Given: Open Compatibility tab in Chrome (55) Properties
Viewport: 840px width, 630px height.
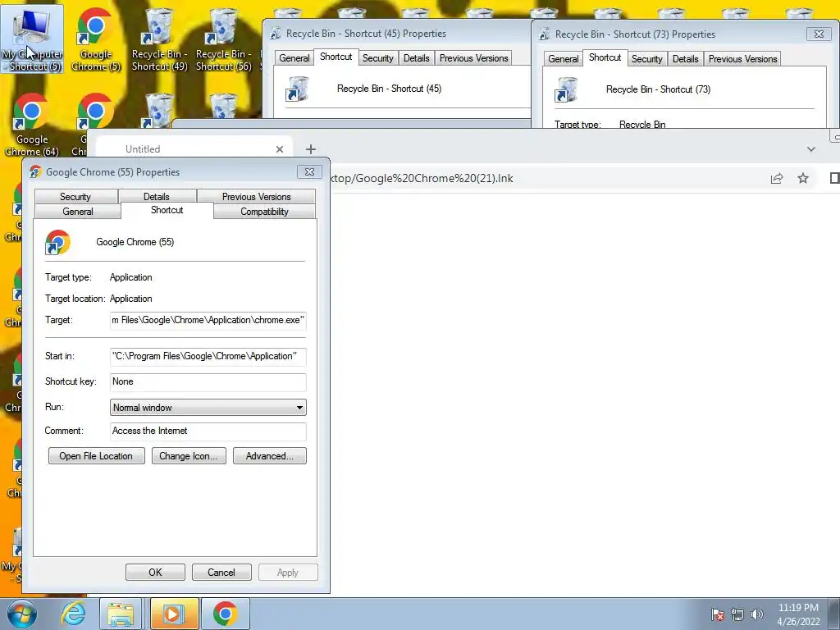Looking at the screenshot, I should [264, 212].
